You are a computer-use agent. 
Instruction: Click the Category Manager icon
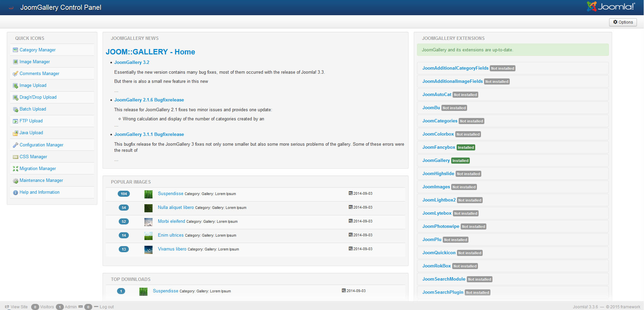(x=15, y=50)
